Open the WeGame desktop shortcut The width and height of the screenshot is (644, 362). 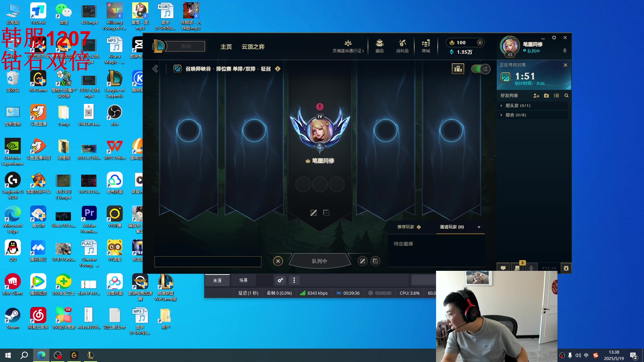pos(38,81)
